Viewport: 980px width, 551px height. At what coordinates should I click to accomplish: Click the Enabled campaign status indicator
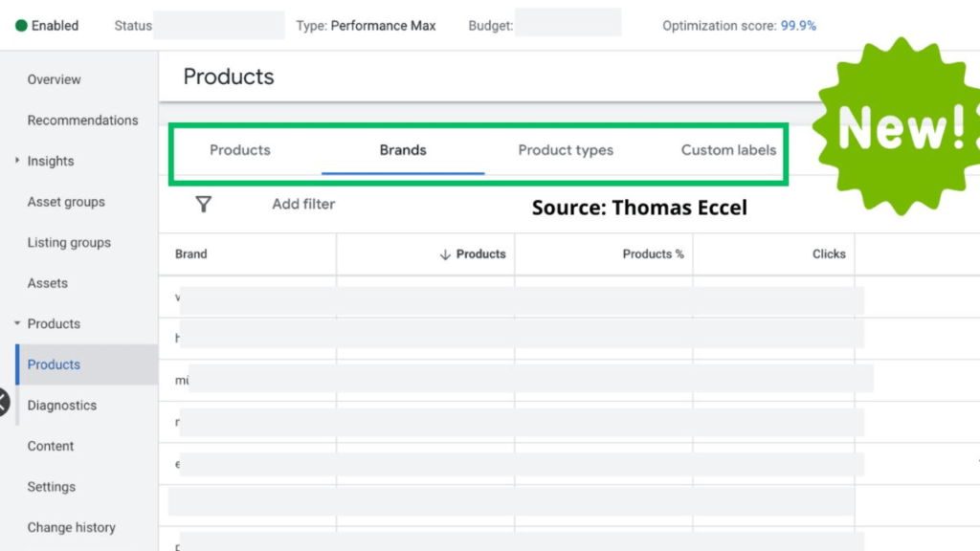coord(46,26)
